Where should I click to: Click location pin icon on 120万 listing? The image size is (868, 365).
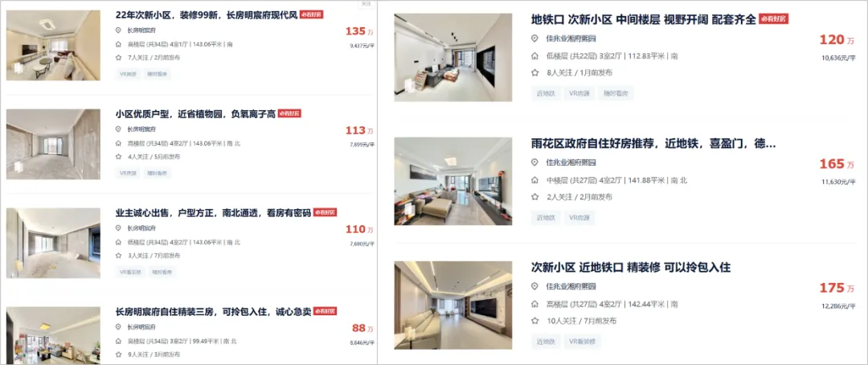coord(534,39)
